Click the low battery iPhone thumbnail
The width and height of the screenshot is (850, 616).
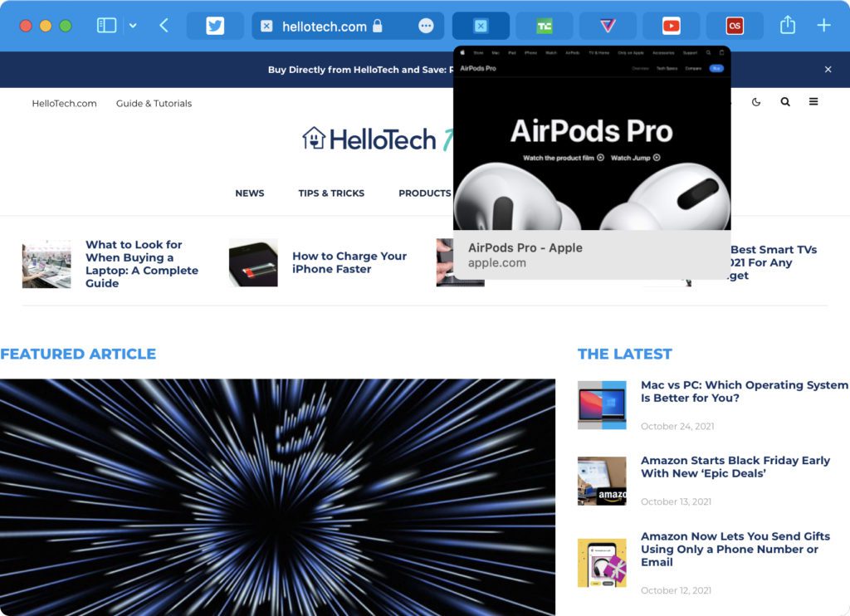pyautogui.click(x=253, y=262)
